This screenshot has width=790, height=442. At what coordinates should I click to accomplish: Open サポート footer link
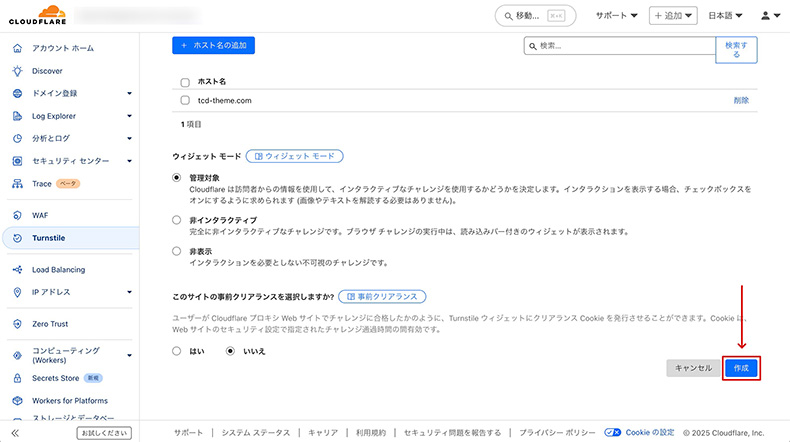pyautogui.click(x=188, y=432)
